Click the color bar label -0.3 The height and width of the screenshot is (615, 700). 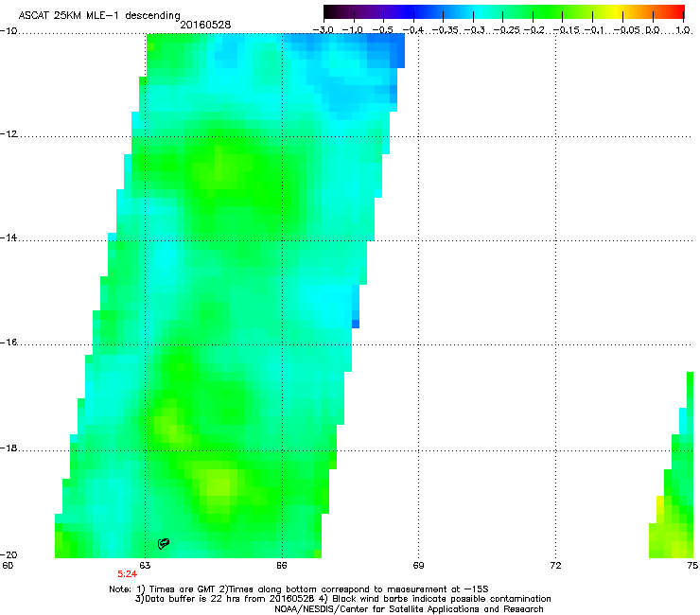475,30
